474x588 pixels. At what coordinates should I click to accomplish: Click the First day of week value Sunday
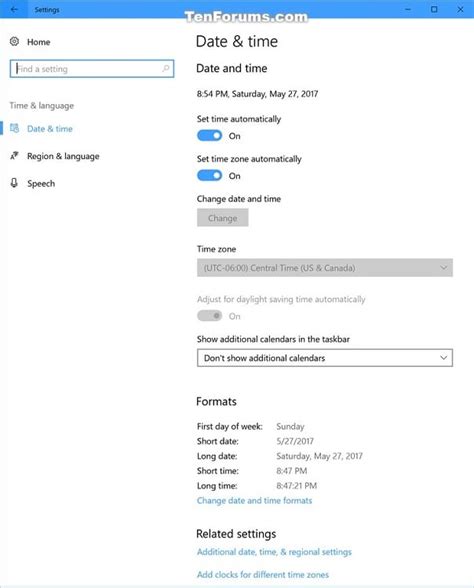[x=290, y=426]
